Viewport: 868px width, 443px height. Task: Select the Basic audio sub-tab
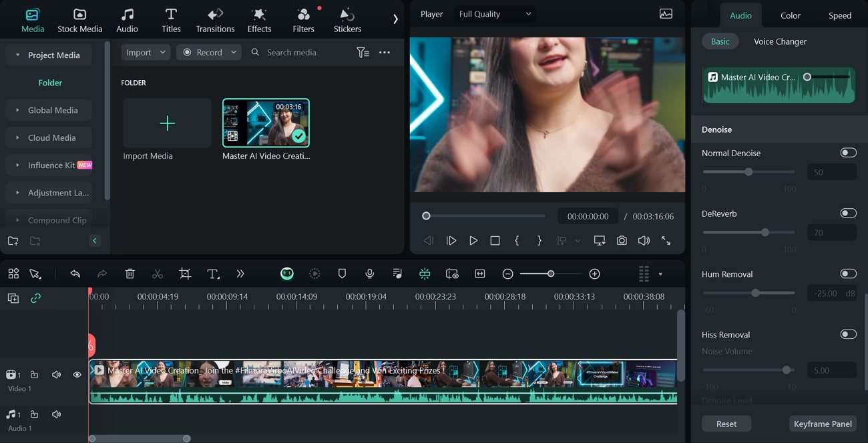[x=720, y=41]
